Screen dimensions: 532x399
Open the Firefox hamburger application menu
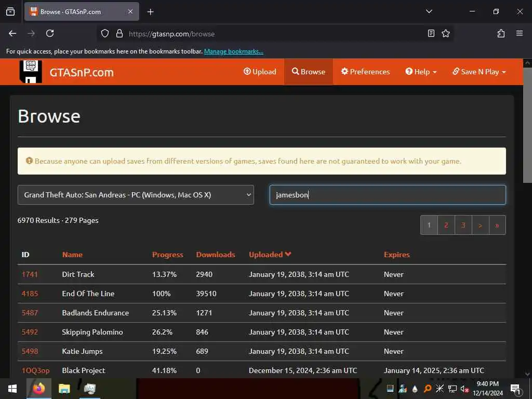click(x=520, y=33)
